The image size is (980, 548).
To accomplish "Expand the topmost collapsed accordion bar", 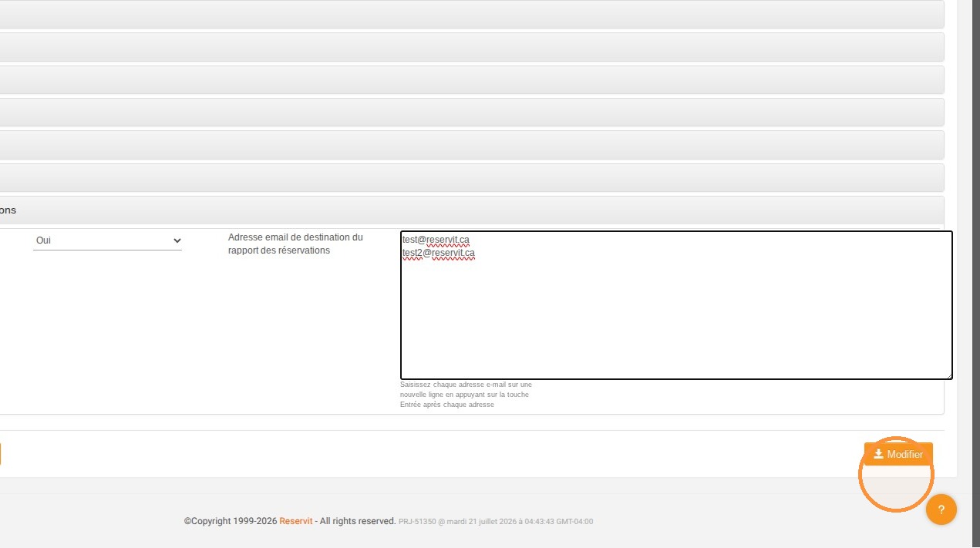I will coord(472,15).
